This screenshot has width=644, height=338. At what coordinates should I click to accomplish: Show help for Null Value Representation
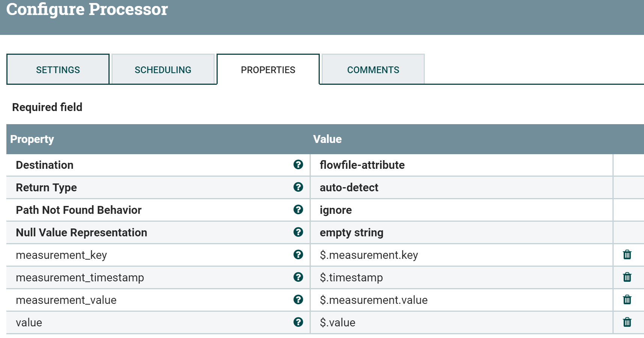coord(298,232)
